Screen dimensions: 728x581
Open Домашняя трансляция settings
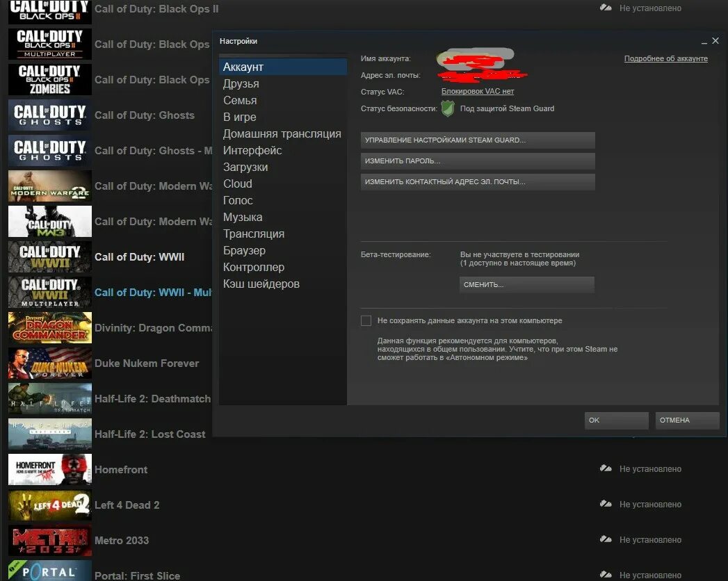282,133
